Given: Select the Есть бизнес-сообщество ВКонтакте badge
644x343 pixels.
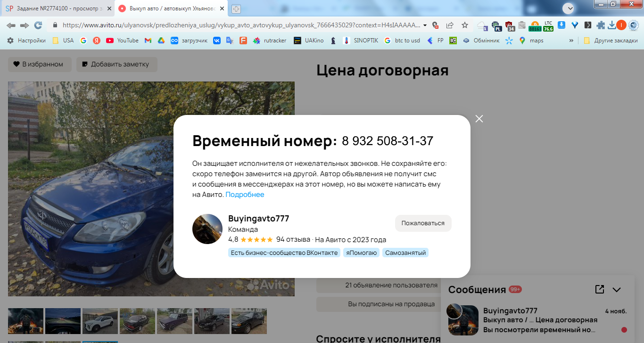Looking at the screenshot, I should point(284,253).
